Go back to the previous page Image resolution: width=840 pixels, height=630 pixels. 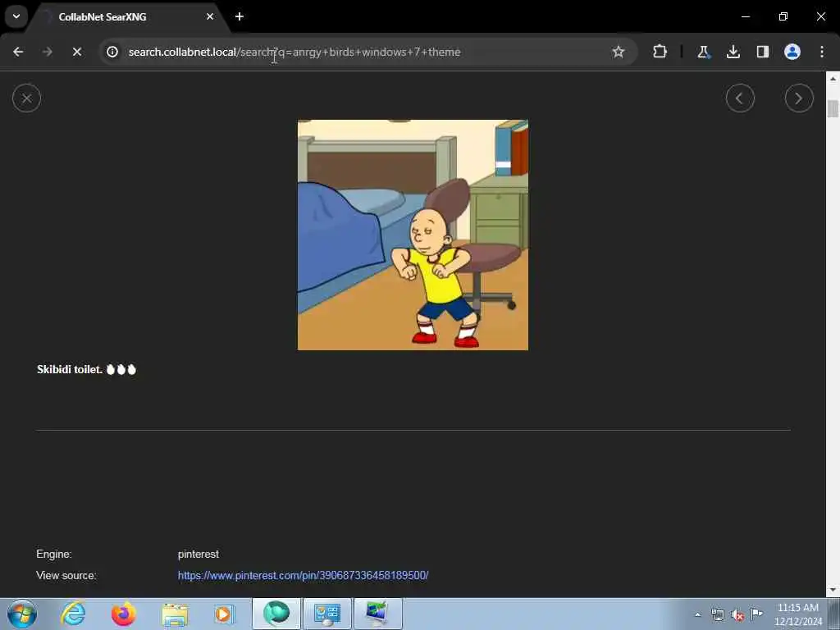[18, 52]
